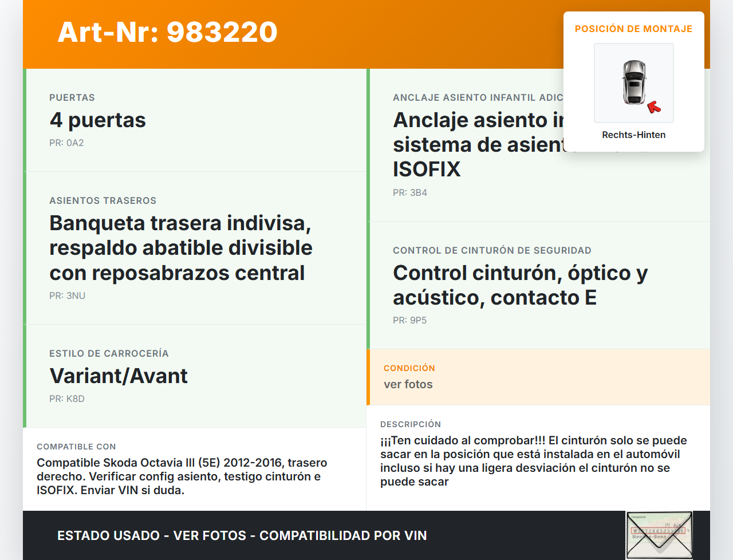Click the "ANCLAJE ASIENTO INFANTIL" label

478,98
